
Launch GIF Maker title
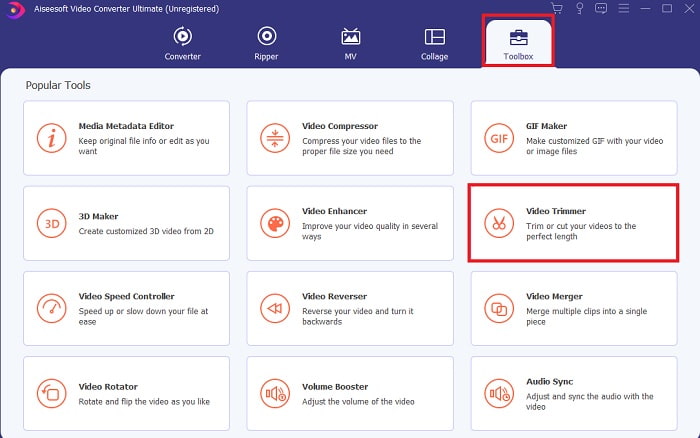pyautogui.click(x=546, y=126)
